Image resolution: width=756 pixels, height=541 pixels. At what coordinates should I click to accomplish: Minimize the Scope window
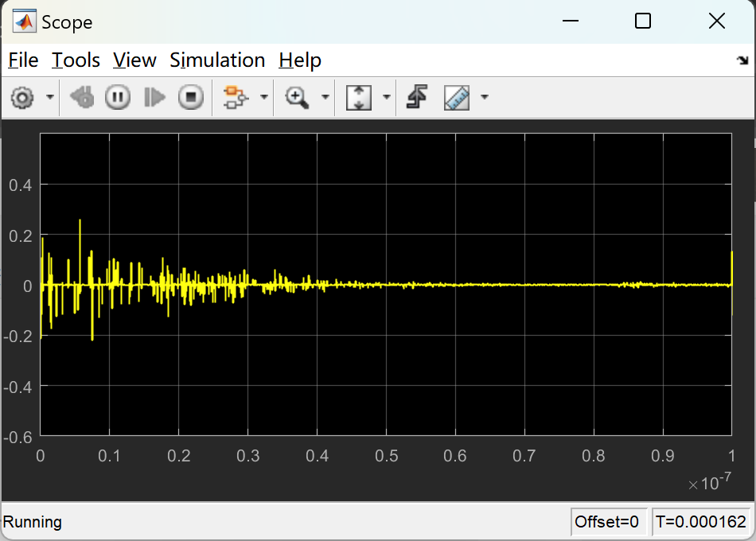[x=571, y=21]
